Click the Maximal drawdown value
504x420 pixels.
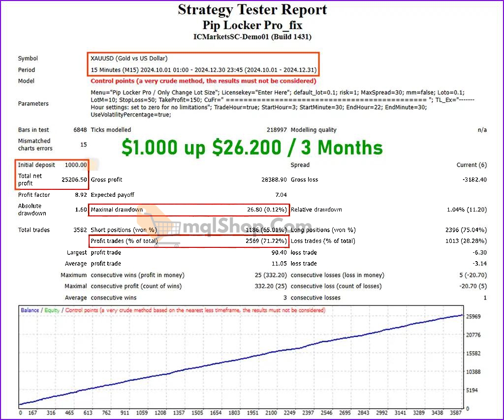[267, 210]
